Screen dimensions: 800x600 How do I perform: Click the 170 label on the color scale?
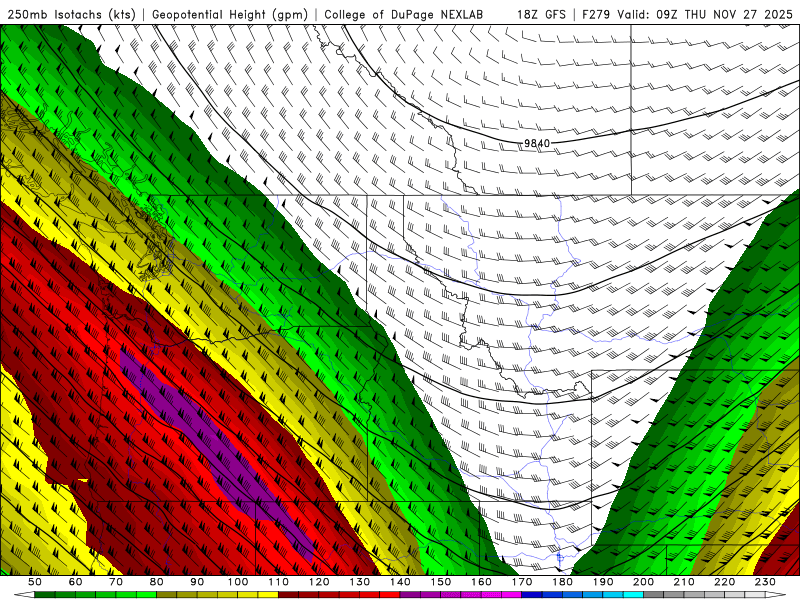click(522, 582)
